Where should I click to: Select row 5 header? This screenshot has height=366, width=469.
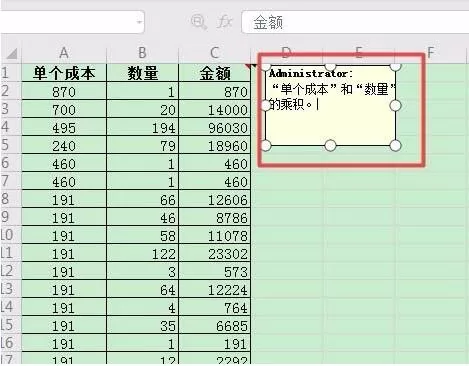[10, 145]
